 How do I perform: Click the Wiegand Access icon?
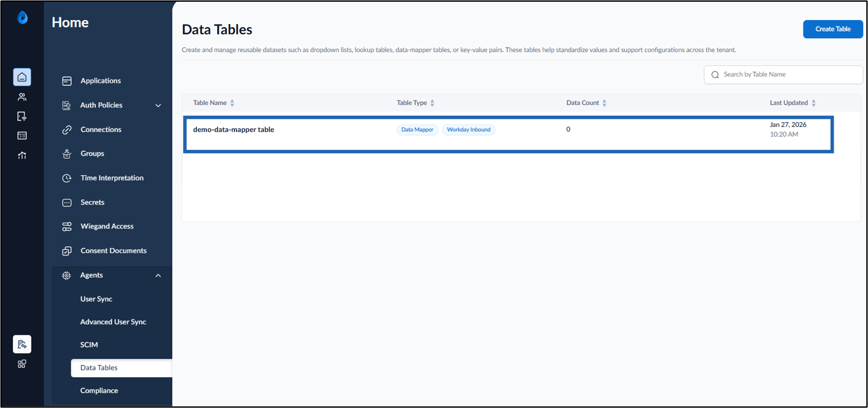[x=67, y=226]
